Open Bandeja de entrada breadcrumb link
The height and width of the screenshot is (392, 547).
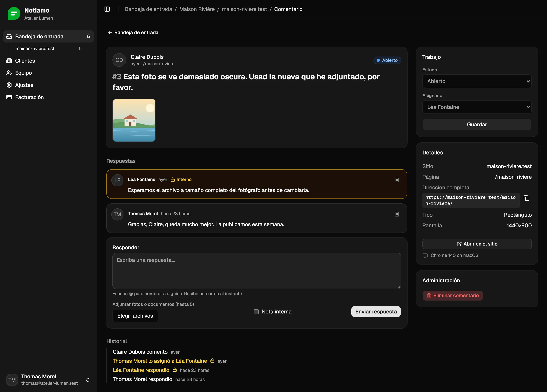click(x=149, y=9)
